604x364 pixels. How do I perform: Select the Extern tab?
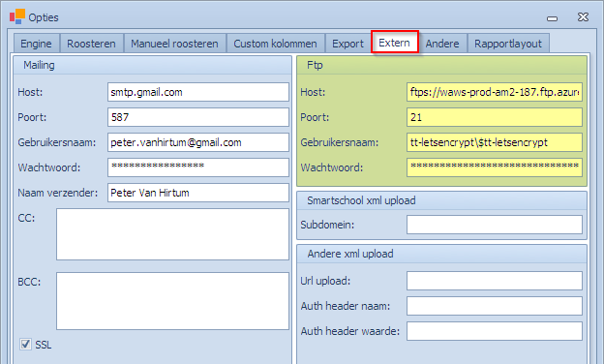click(x=395, y=43)
